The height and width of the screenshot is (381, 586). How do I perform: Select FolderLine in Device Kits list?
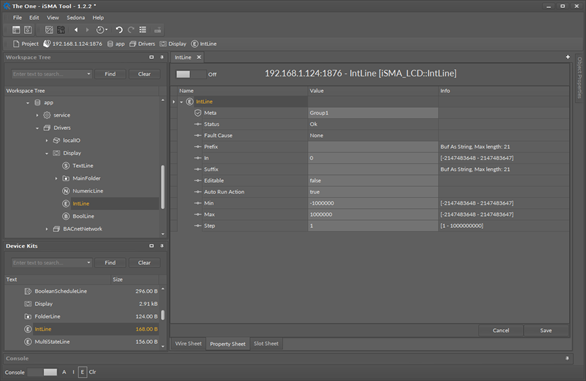(x=47, y=316)
